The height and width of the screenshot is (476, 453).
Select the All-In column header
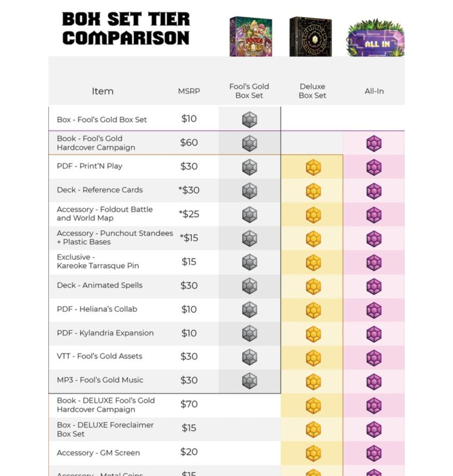click(374, 91)
